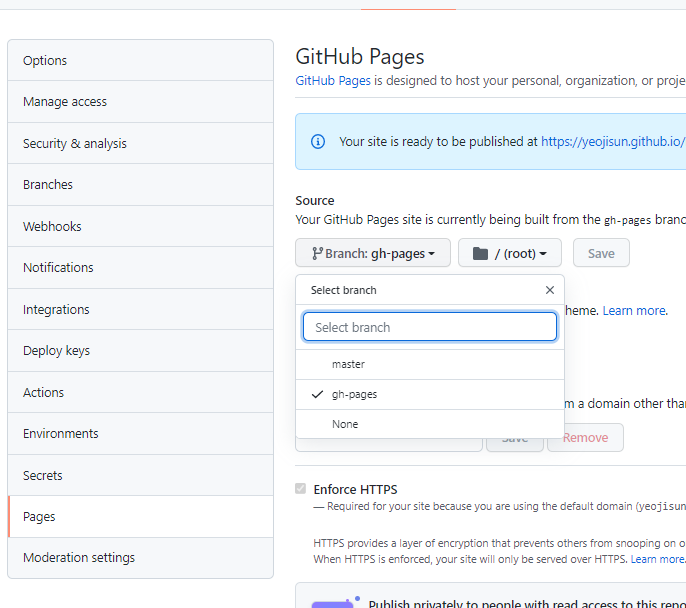Click the Enforce HTTPS label text
Image resolution: width=686 pixels, height=608 pixels.
tap(355, 489)
